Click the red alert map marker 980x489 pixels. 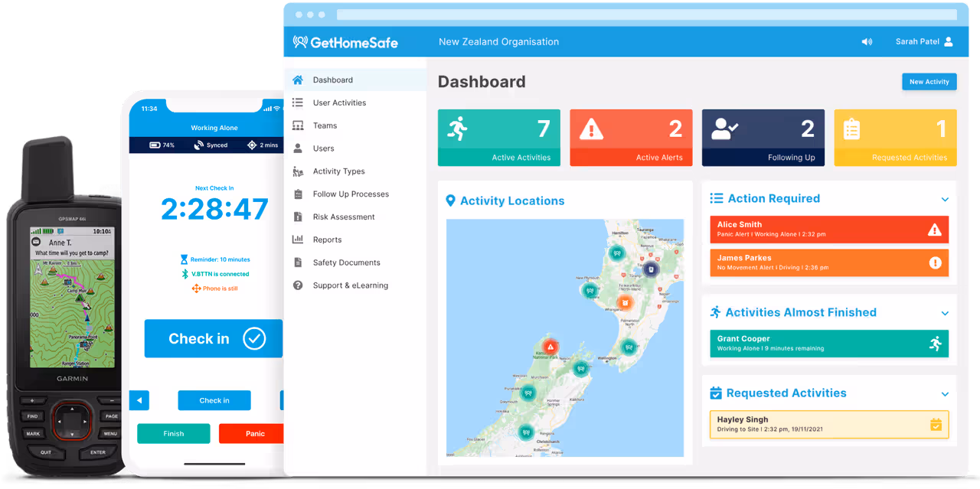[x=550, y=347]
